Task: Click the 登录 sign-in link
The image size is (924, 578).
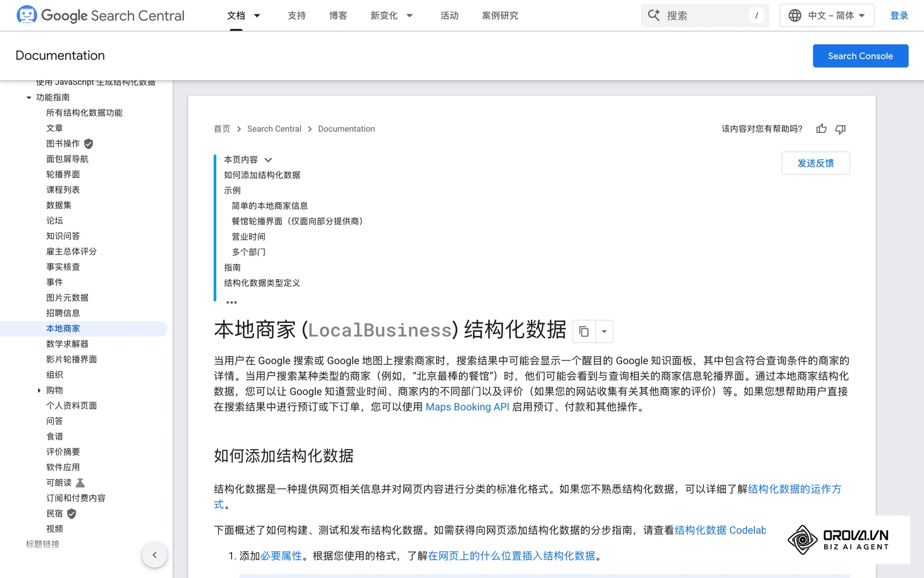Action: pyautogui.click(x=899, y=16)
